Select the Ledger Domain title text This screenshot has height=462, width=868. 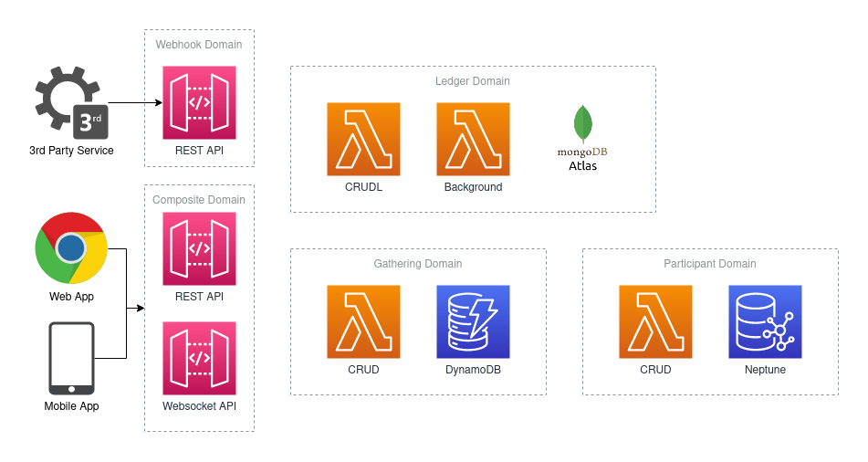tap(473, 81)
